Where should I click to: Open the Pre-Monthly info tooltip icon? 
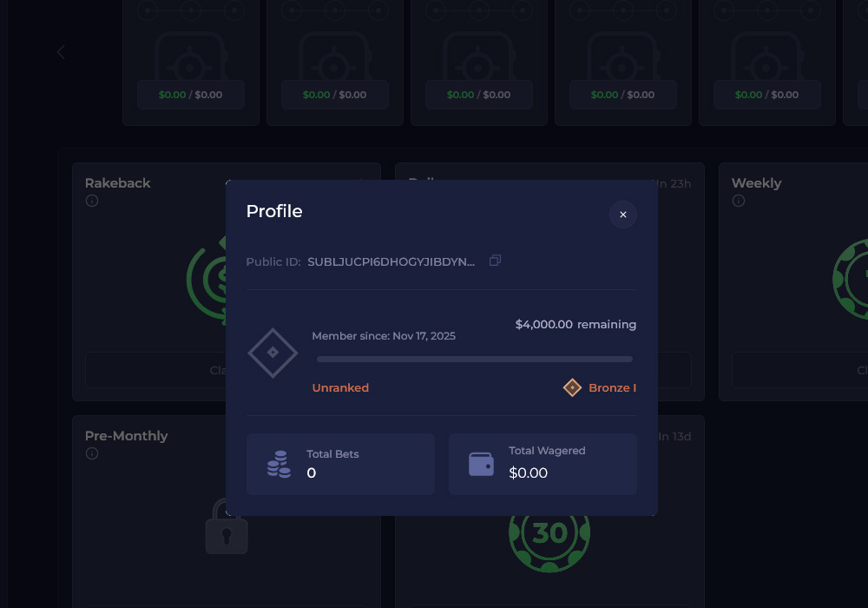pyautogui.click(x=92, y=453)
